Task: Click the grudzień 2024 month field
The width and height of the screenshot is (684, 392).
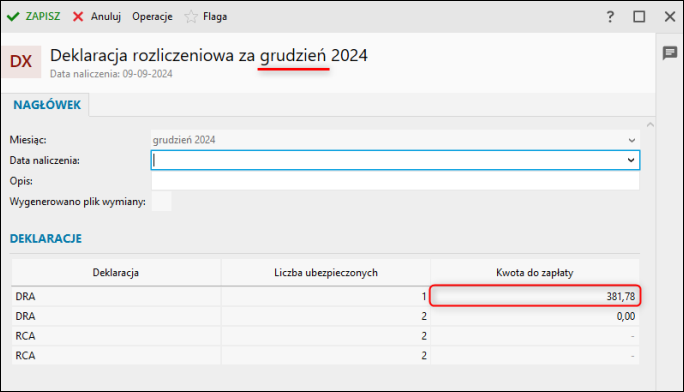Action: (x=395, y=140)
